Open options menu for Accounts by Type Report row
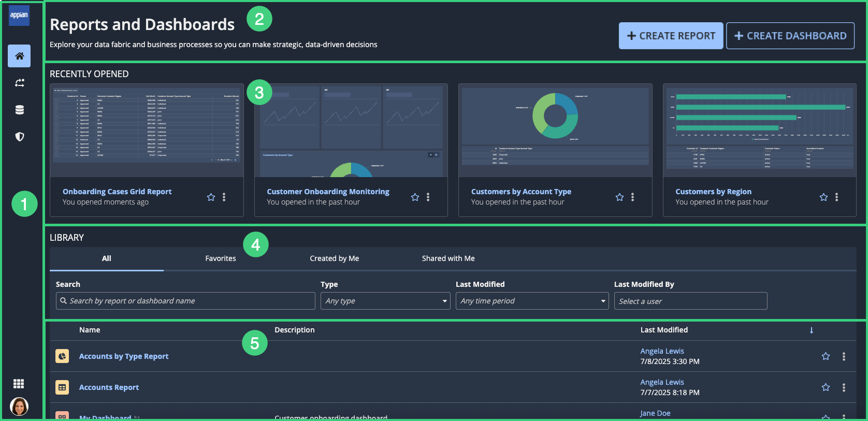This screenshot has width=868, height=421. [844, 356]
